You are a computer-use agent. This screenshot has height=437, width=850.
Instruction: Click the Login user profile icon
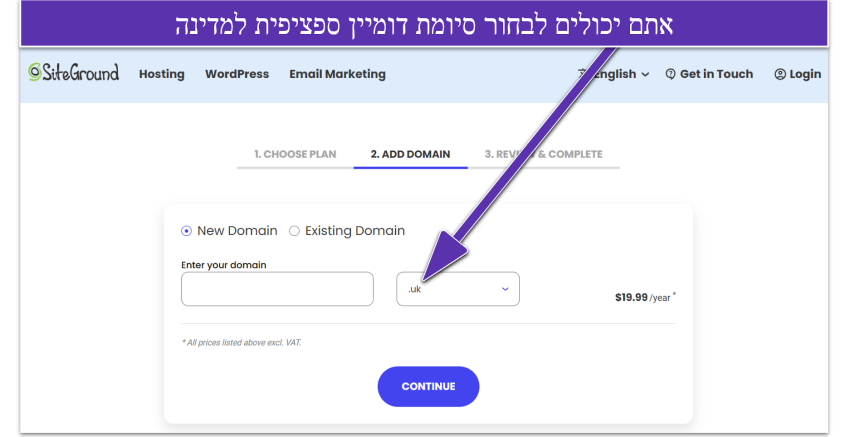(x=780, y=74)
